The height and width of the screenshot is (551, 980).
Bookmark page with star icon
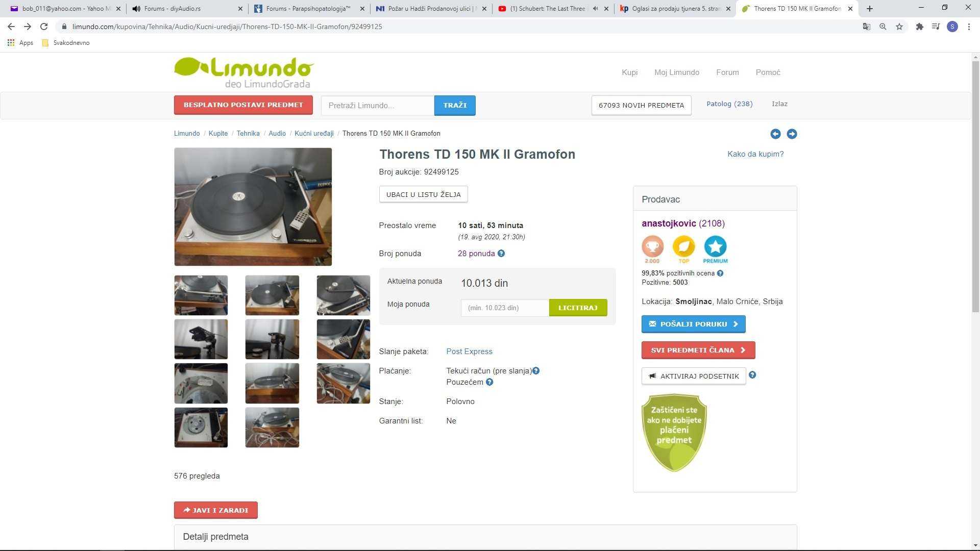(899, 27)
